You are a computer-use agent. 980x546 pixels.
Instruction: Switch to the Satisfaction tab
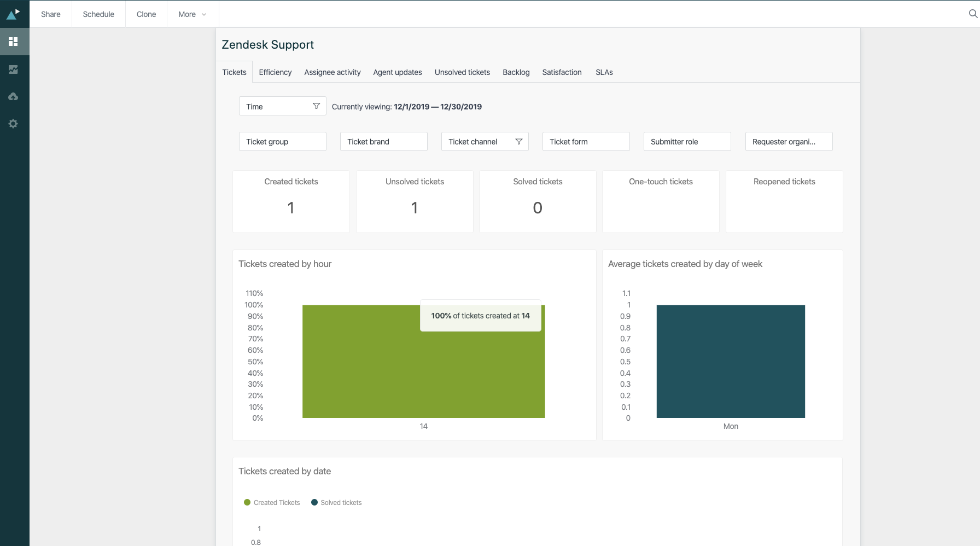click(562, 72)
